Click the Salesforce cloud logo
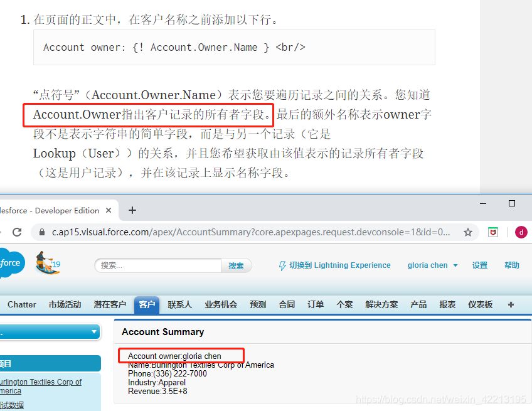532x411 pixels. click(10, 263)
